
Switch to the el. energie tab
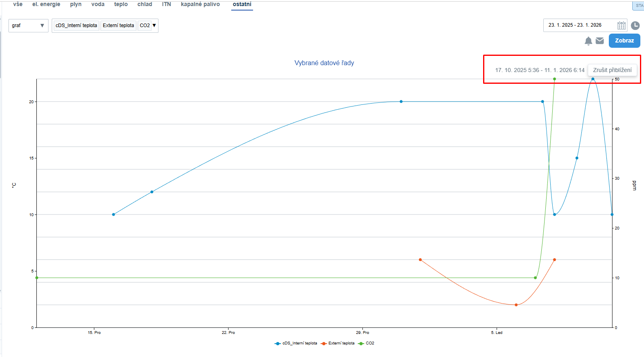46,4
